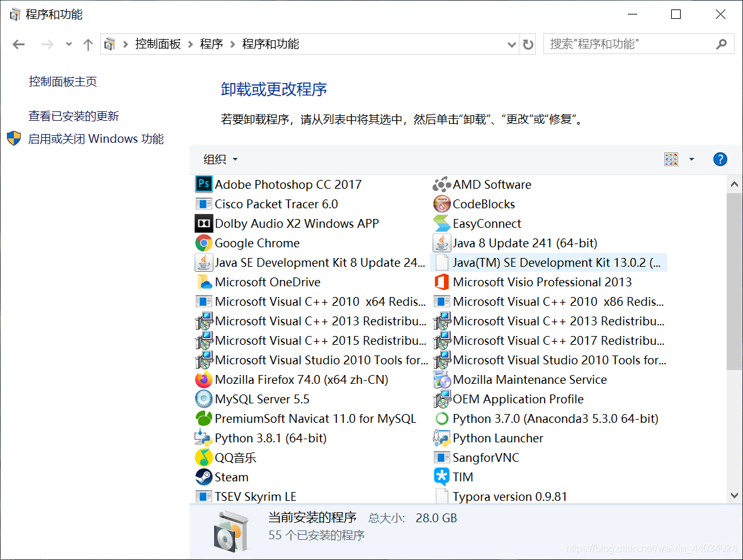This screenshot has width=743, height=560.
Task: Click the MySQL Server 5.5 icon
Action: [204, 399]
